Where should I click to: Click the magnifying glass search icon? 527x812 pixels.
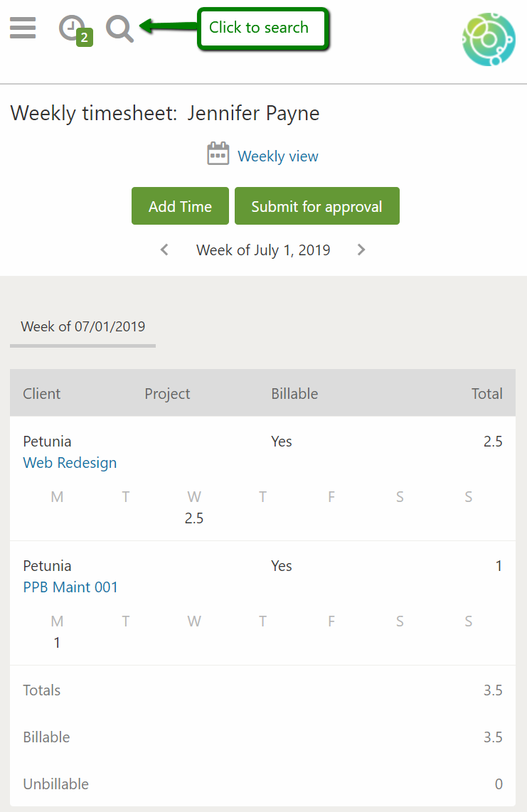click(x=119, y=29)
